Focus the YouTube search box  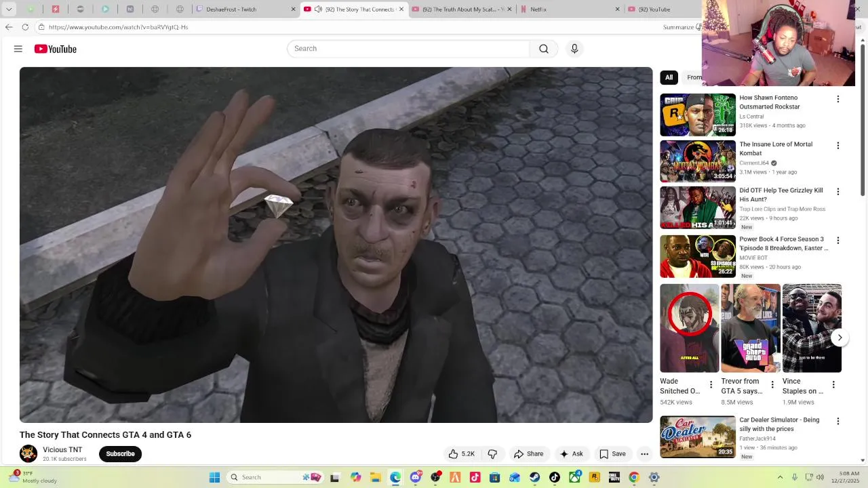click(x=408, y=49)
